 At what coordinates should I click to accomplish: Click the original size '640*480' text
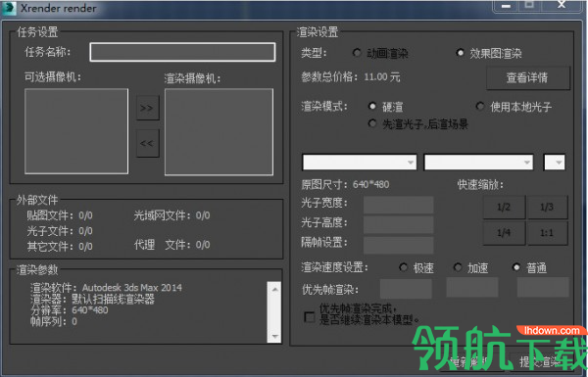tap(370, 184)
